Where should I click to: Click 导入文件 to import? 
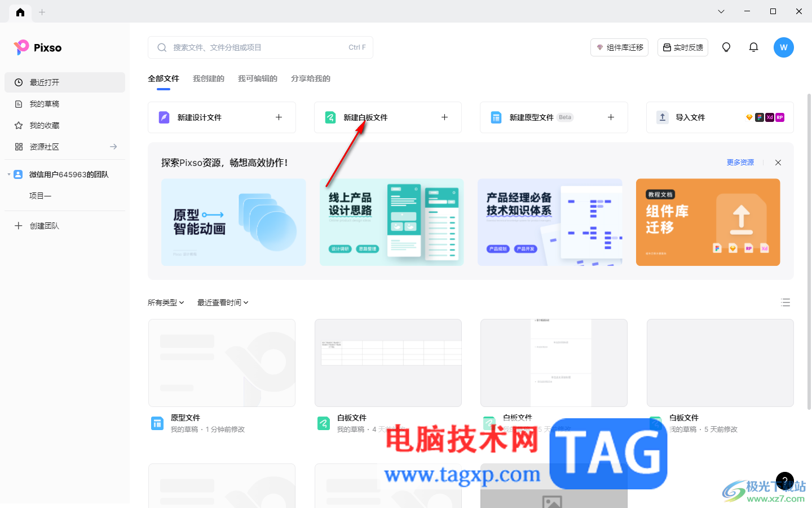coord(720,117)
